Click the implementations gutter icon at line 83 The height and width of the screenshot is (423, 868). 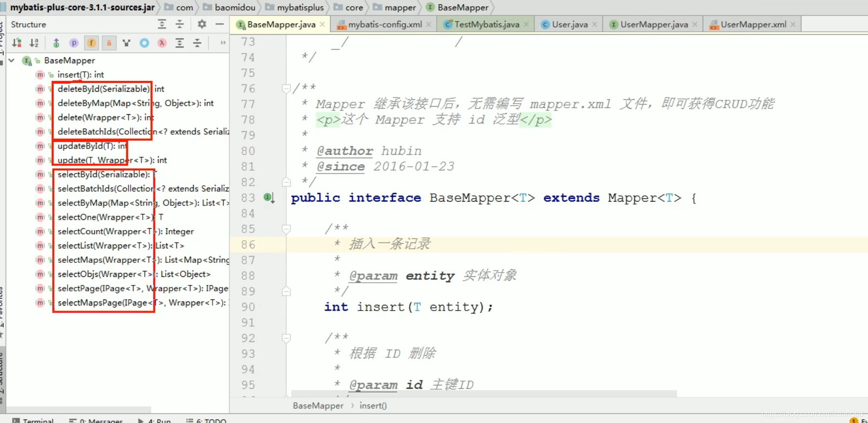[x=269, y=197]
